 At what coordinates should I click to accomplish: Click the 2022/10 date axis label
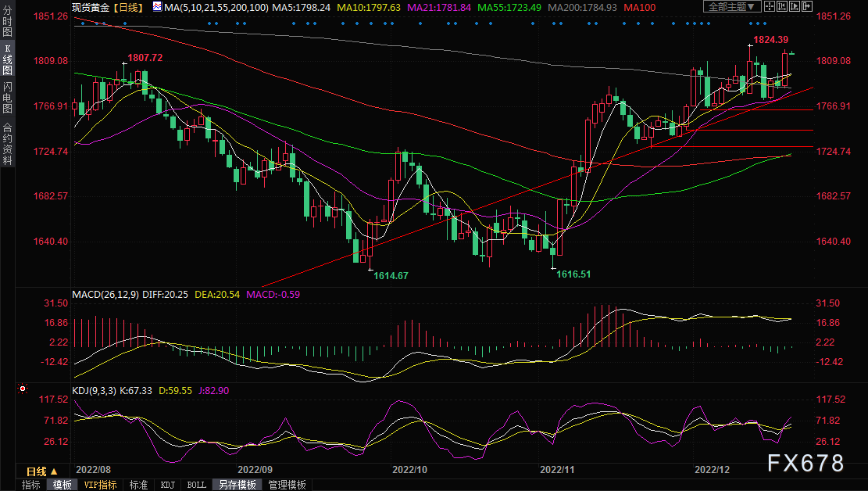pos(409,469)
